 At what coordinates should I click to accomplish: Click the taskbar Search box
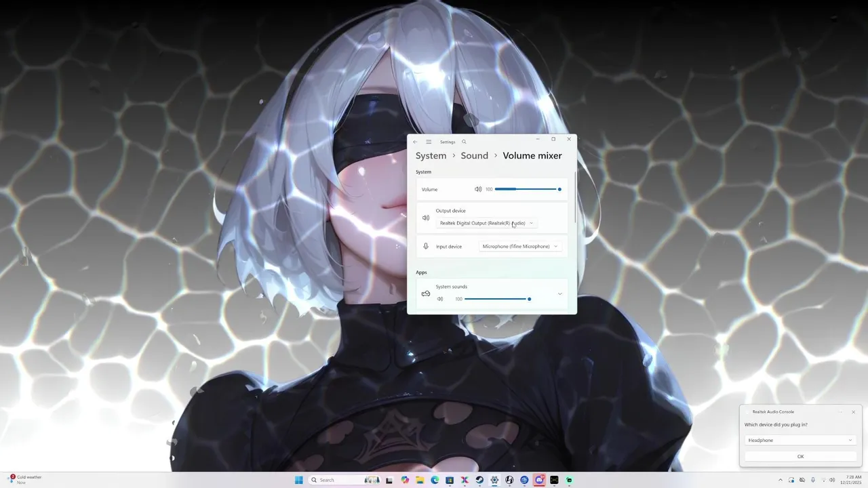click(x=344, y=480)
